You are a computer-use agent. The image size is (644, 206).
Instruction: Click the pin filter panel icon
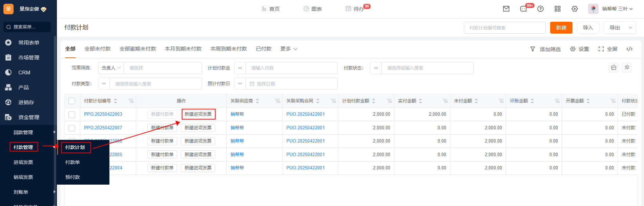627,68
